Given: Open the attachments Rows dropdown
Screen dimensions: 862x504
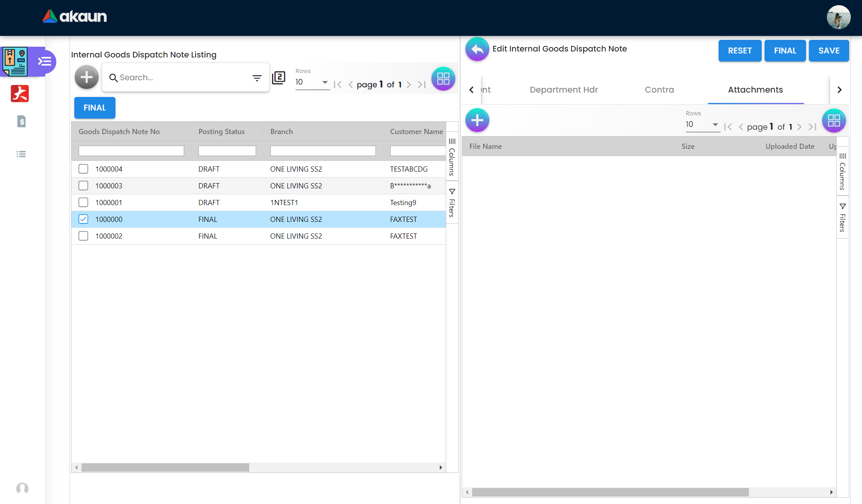Looking at the screenshot, I should click(702, 125).
